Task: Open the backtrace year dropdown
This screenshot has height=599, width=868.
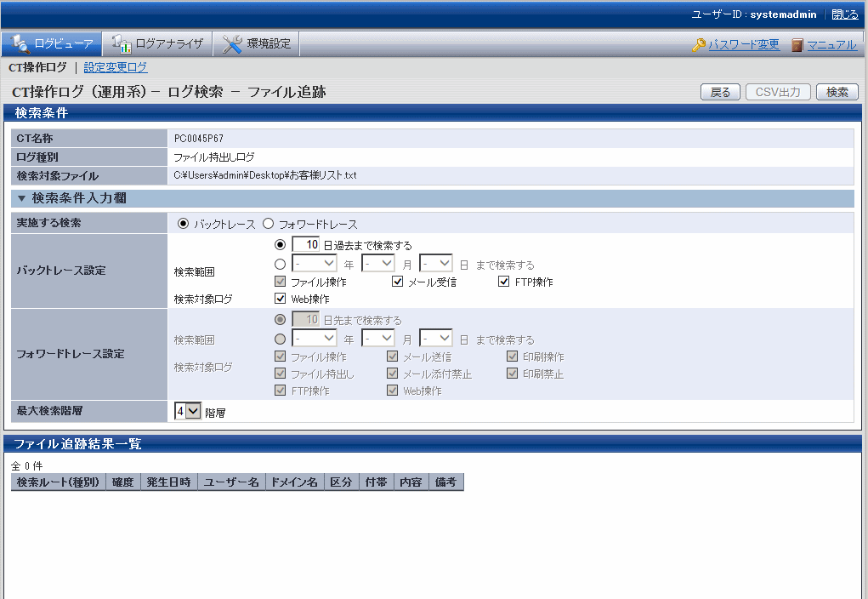Action: pos(314,264)
